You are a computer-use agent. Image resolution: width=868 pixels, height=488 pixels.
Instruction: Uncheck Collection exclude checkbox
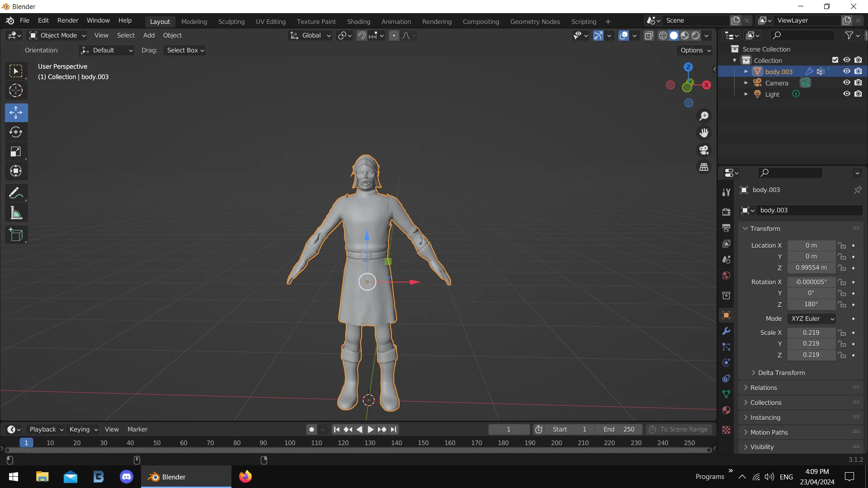(x=835, y=60)
